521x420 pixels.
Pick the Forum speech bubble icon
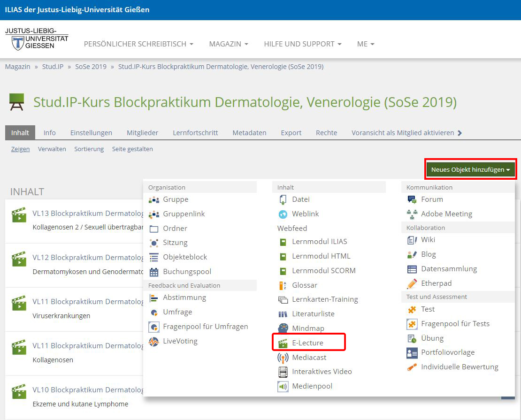412,199
